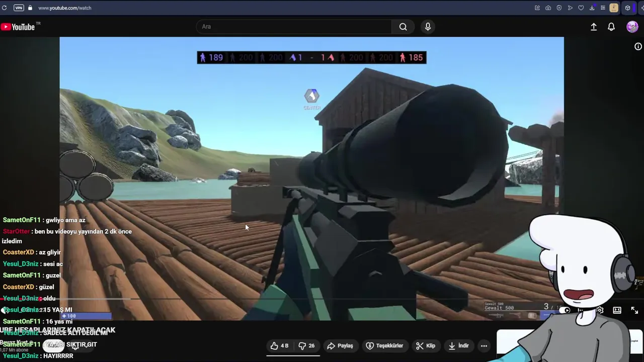Screen dimensions: 644x362
Task: Download the video with İndir
Action: pos(458,346)
